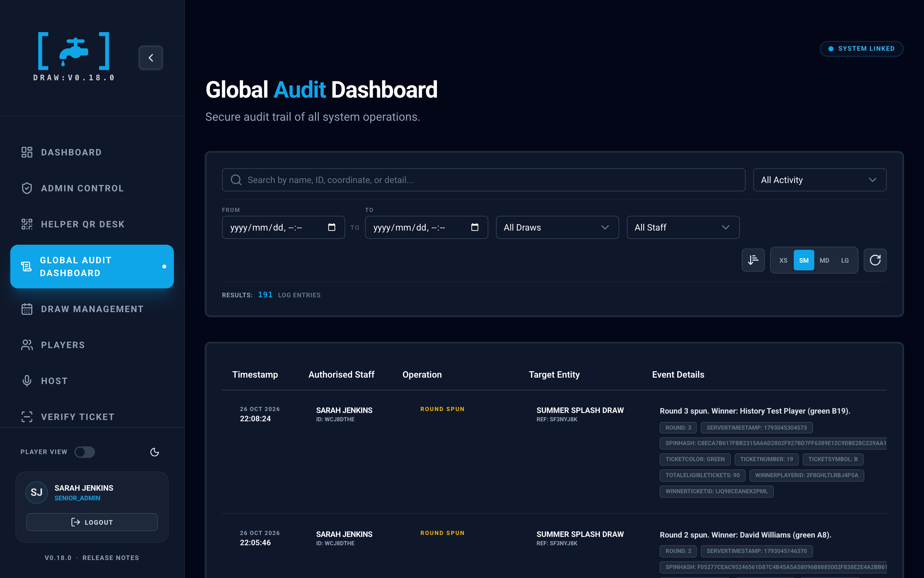Screen dimensions: 924x578
Task: Open the FROM date calendar picker
Action: point(331,227)
